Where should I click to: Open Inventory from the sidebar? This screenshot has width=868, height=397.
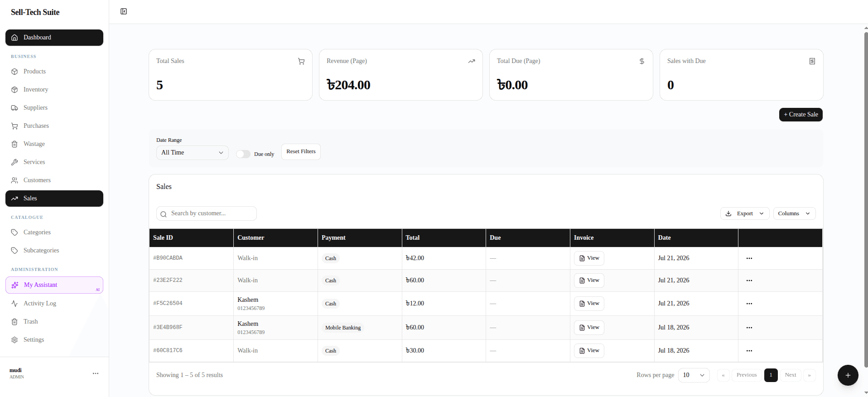coord(54,90)
